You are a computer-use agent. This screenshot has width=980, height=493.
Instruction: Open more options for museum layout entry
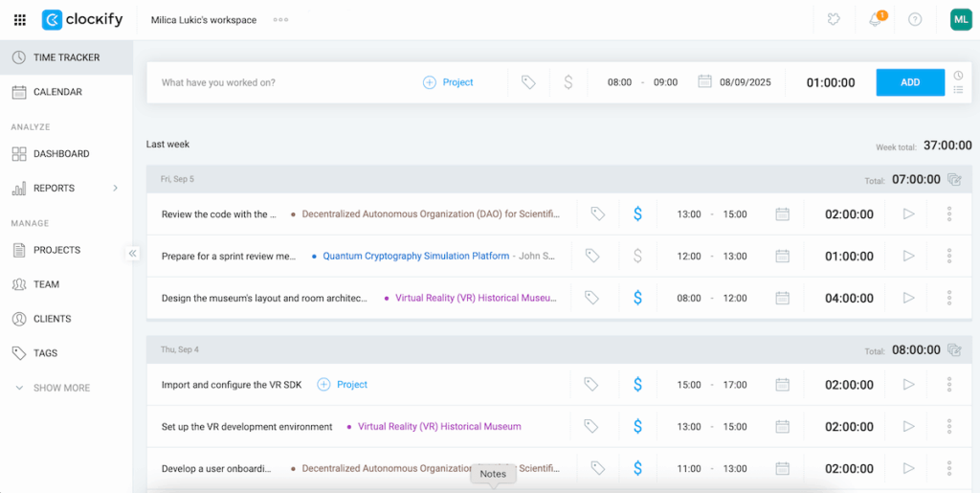(x=948, y=298)
